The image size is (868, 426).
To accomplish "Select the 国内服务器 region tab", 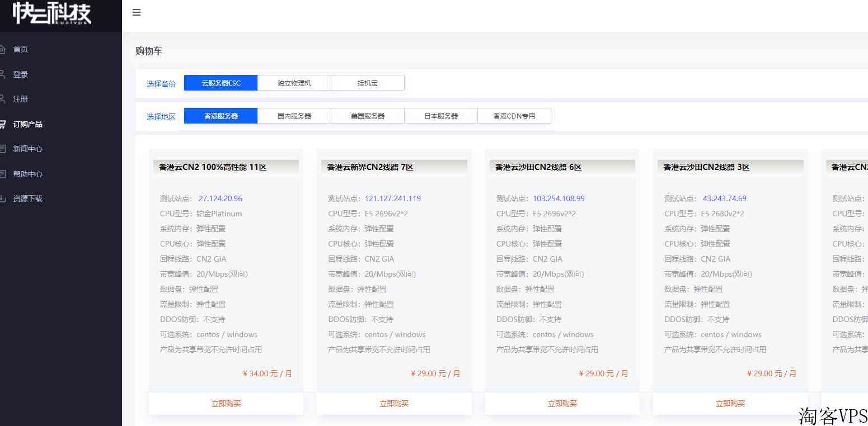I will pyautogui.click(x=294, y=116).
